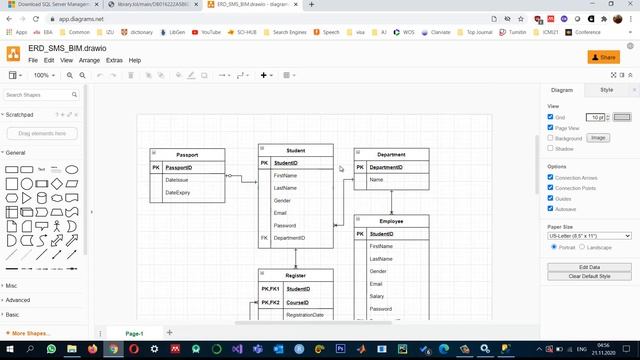Click the zoom out magnifier icon
Viewport: 640px width, 360px height.
[x=82, y=76]
